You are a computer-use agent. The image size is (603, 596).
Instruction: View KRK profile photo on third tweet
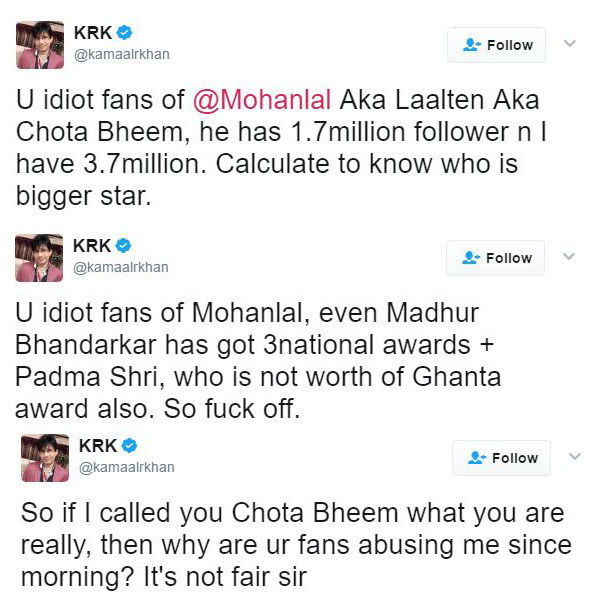pos(45,458)
